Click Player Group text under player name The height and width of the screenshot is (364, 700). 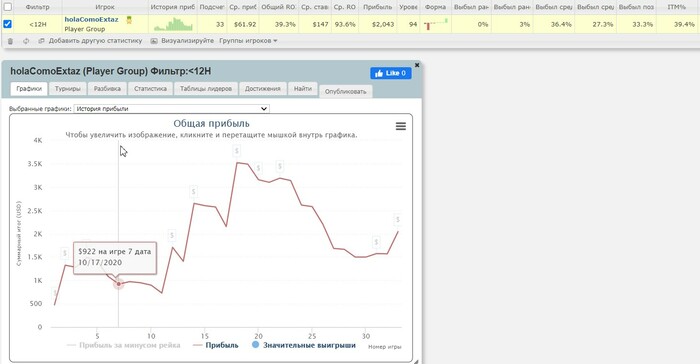click(85, 29)
